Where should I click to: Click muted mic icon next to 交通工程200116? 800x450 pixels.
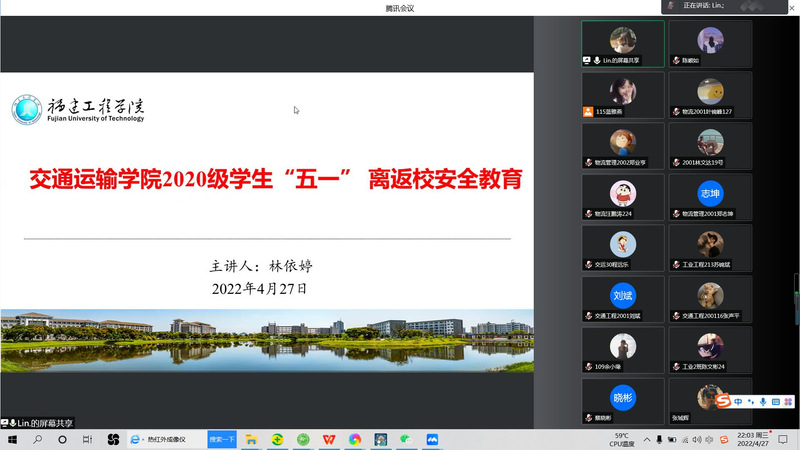tap(676, 316)
